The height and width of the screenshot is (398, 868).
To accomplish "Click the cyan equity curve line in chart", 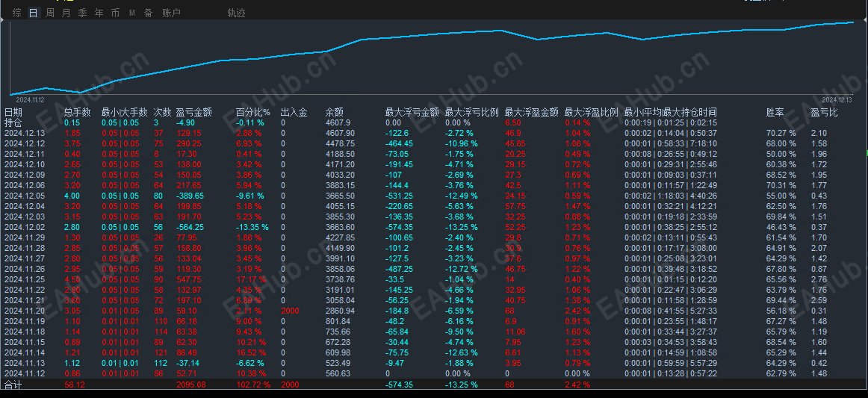I will point(432,34).
